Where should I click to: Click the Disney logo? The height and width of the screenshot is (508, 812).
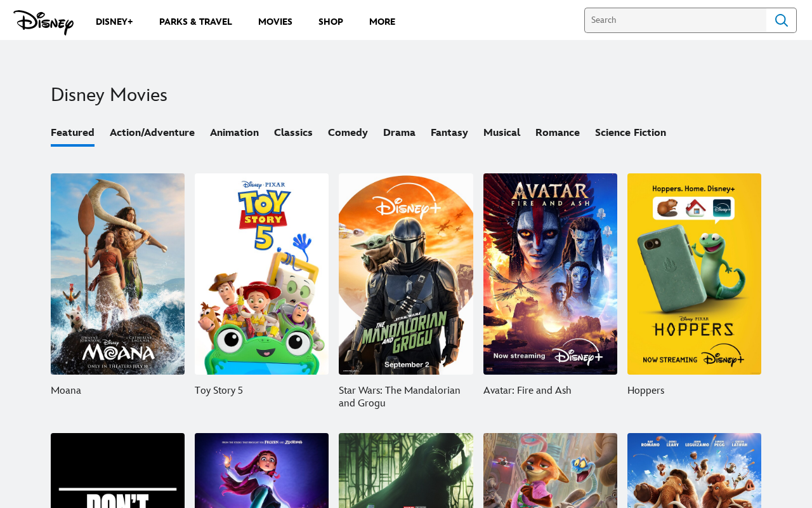[43, 22]
